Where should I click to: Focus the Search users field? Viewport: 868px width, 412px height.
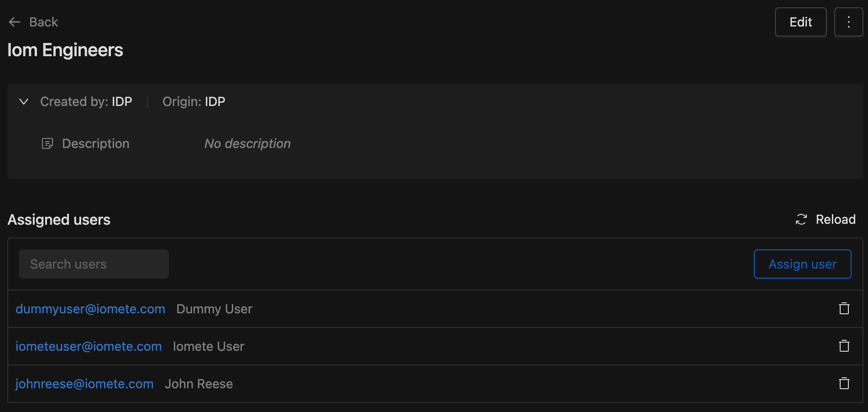(x=94, y=264)
